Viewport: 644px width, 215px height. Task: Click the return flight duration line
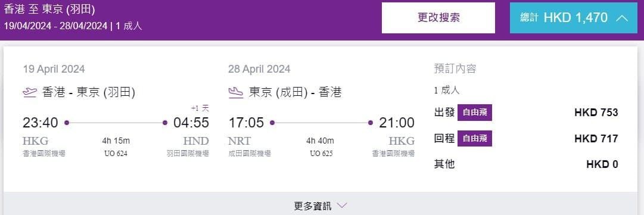pyautogui.click(x=321, y=123)
